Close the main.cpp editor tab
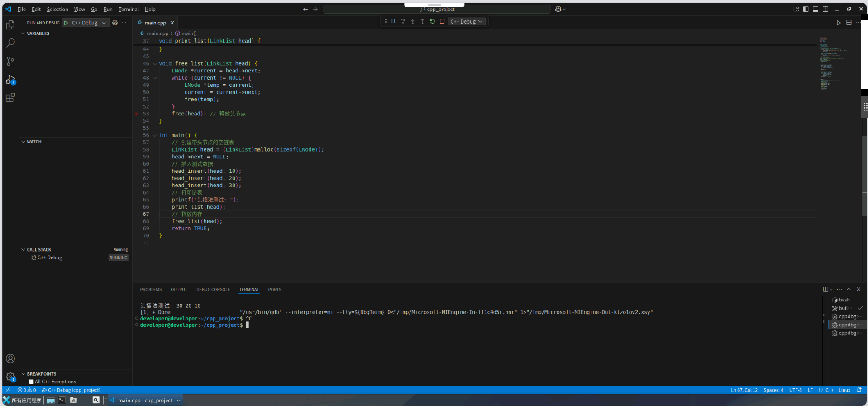This screenshot has height=406, width=868. coord(172,23)
